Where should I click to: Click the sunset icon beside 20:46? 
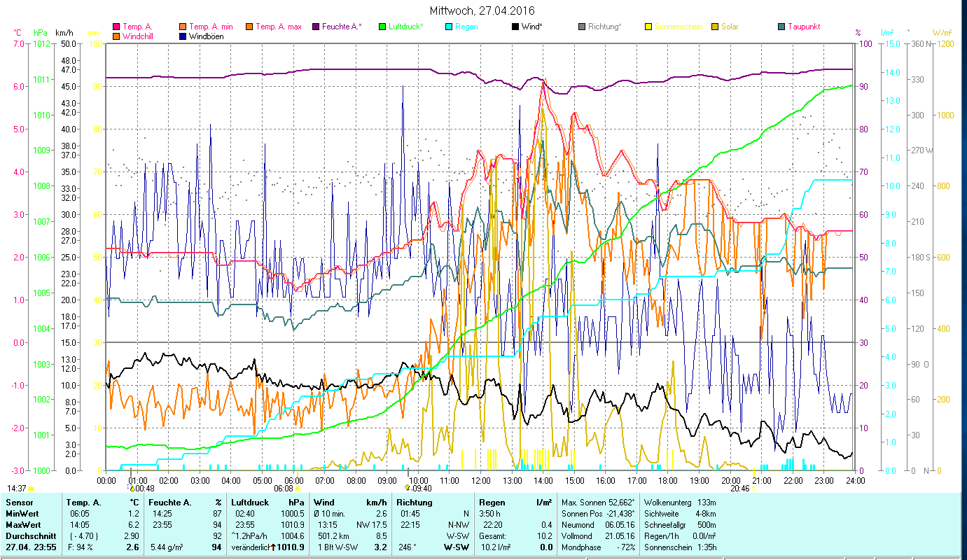point(754,489)
